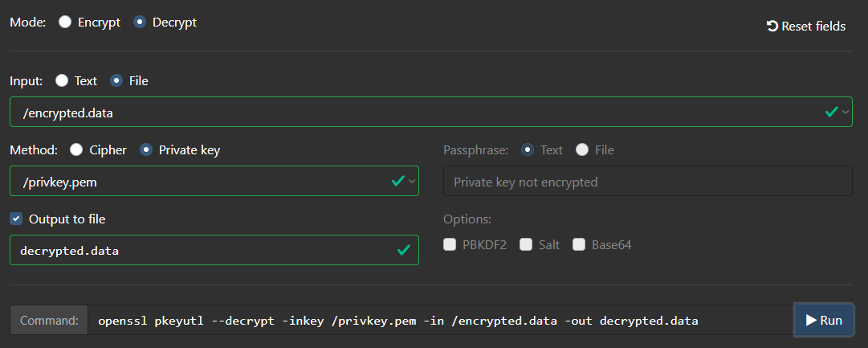This screenshot has width=868, height=348.
Task: Click the openssl command text box
Action: 441,321
